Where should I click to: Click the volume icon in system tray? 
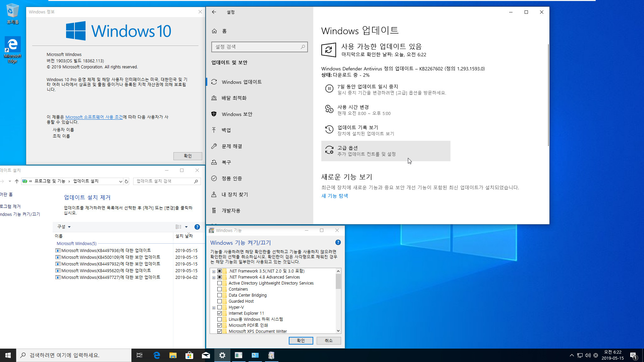588,355
